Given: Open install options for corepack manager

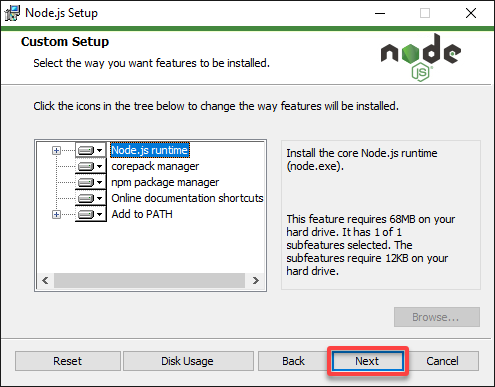Looking at the screenshot, I should click(x=91, y=166).
